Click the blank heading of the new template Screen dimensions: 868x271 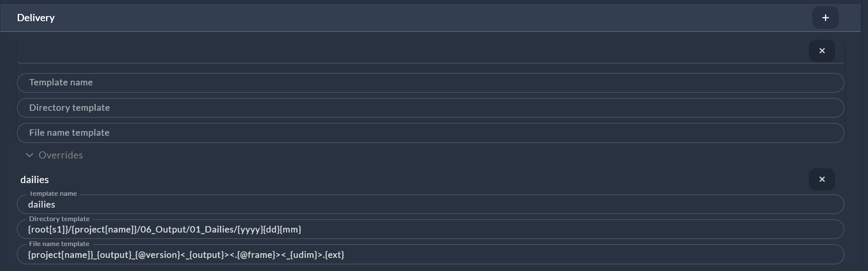(380, 51)
